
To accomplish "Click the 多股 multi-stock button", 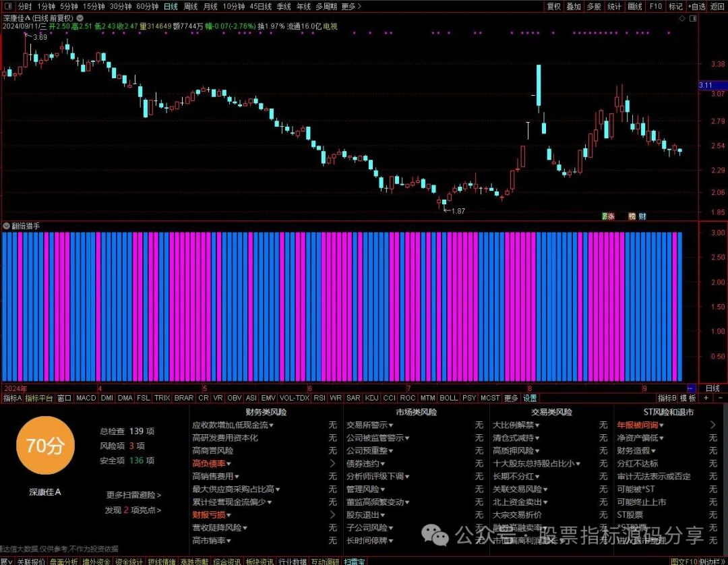I will pos(594,7).
